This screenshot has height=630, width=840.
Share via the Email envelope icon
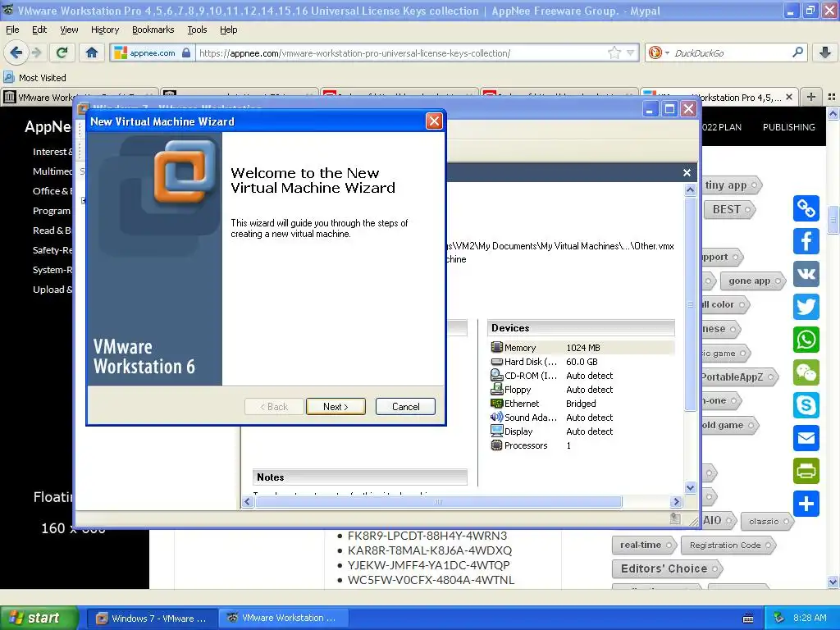[806, 438]
